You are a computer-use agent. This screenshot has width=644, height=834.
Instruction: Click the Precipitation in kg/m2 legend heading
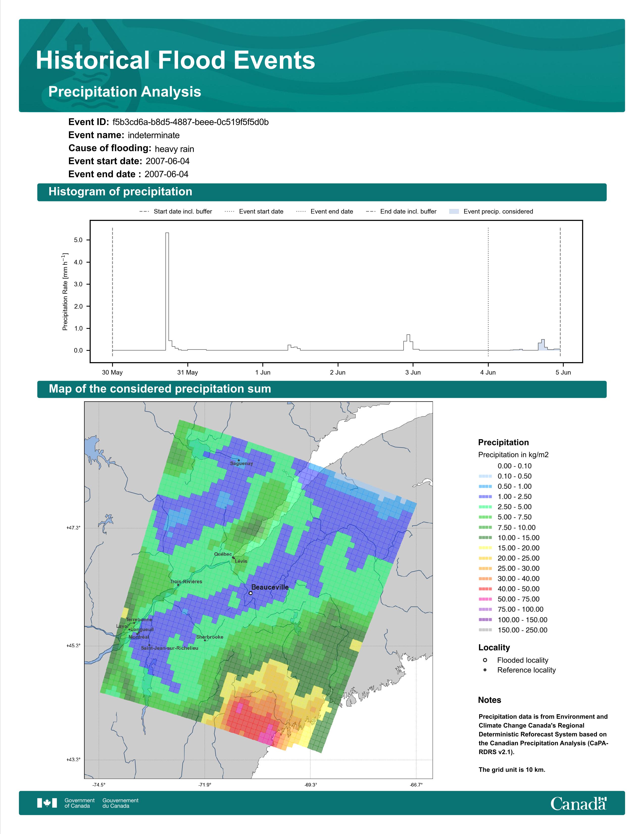(x=513, y=455)
